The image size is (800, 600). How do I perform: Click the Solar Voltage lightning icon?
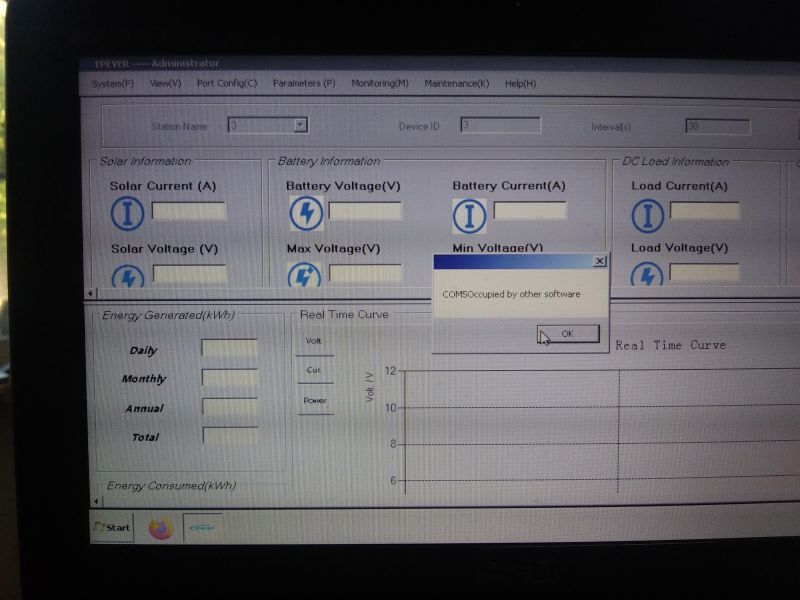pos(128,276)
